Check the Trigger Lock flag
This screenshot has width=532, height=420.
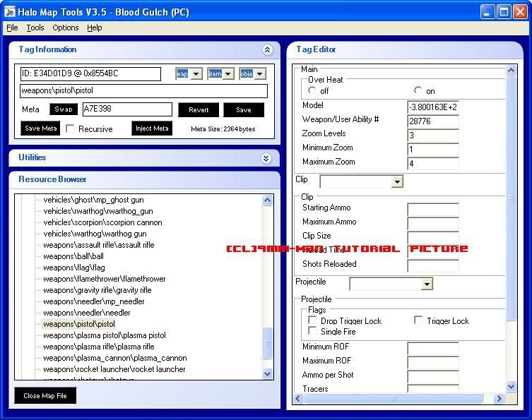pyautogui.click(x=418, y=320)
